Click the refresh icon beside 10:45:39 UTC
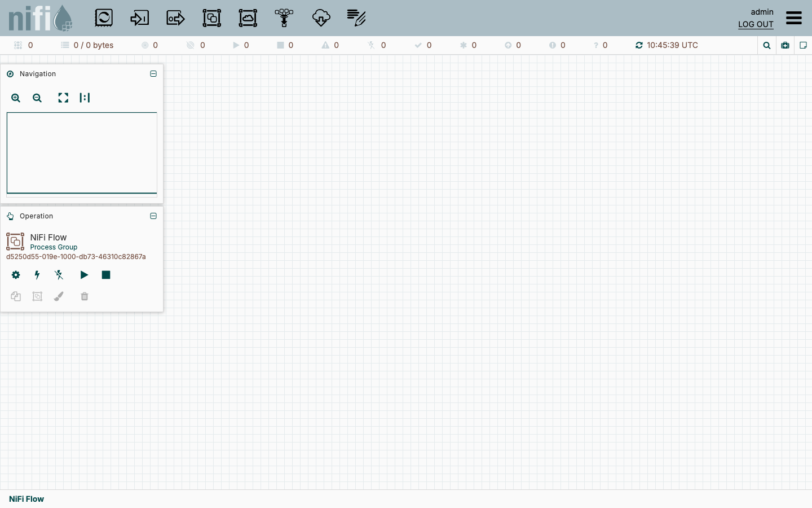This screenshot has height=508, width=812. [639, 45]
